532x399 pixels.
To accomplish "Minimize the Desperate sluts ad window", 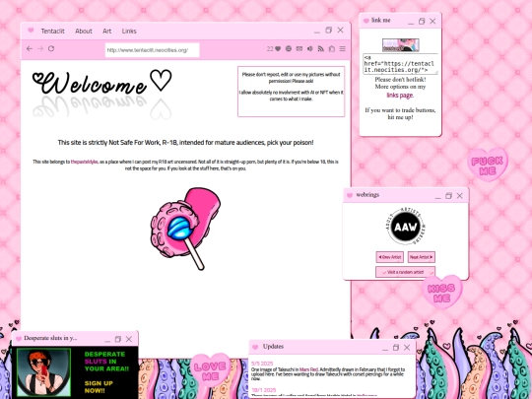I will (x=107, y=340).
